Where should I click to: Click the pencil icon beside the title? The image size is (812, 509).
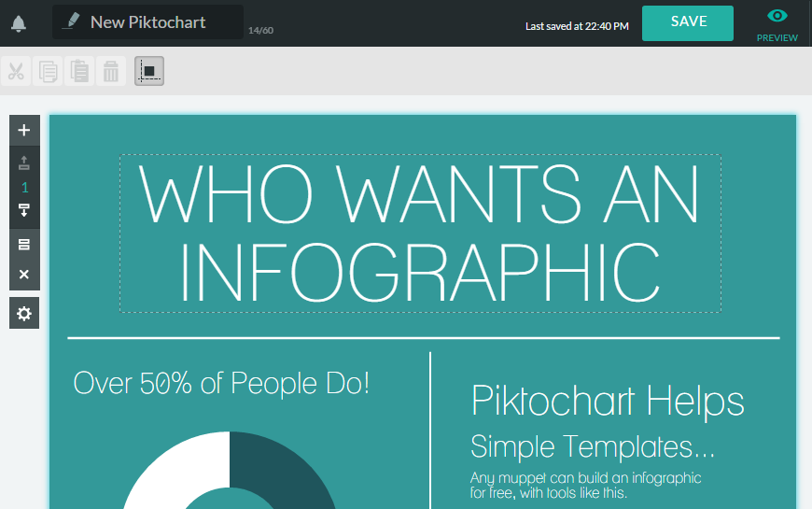tap(71, 21)
